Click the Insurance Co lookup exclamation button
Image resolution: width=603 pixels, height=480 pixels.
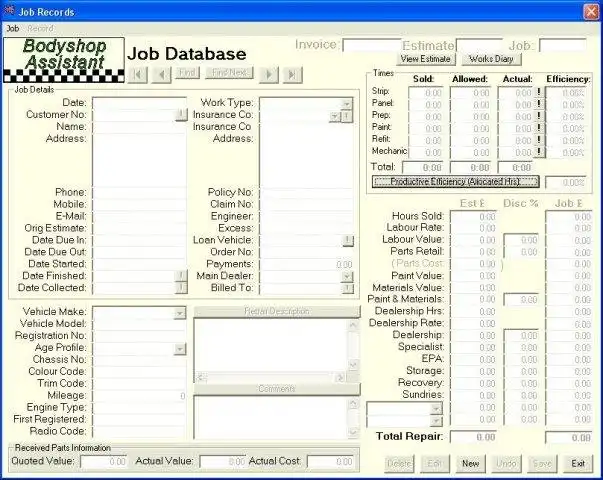[347, 116]
